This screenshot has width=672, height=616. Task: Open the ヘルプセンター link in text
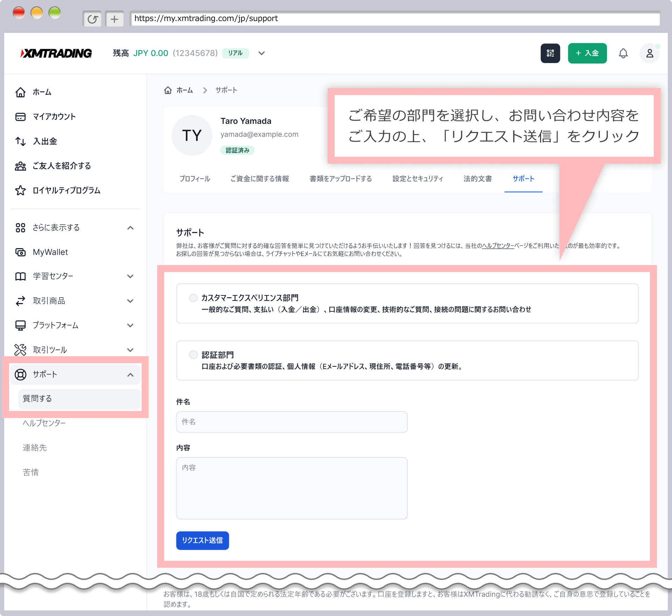[x=498, y=246]
